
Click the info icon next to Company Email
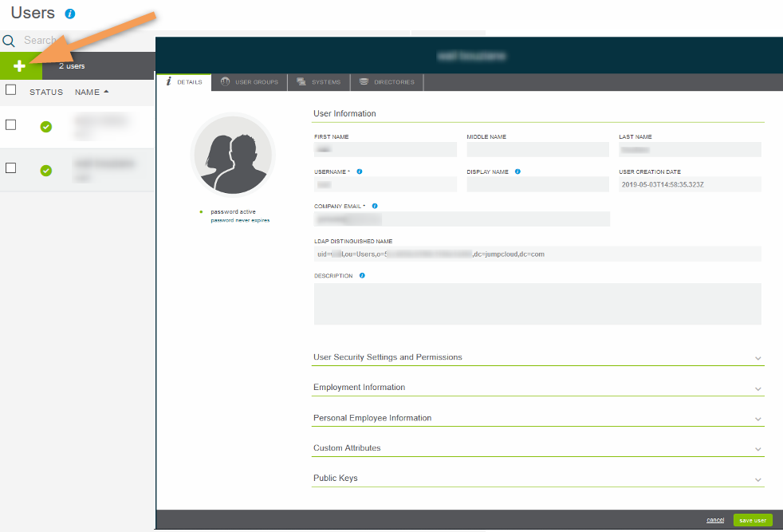pos(375,206)
